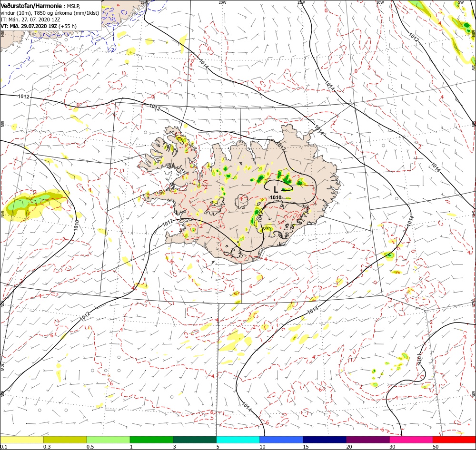Click the cyan 5–10 legend swatch

click(x=238, y=440)
